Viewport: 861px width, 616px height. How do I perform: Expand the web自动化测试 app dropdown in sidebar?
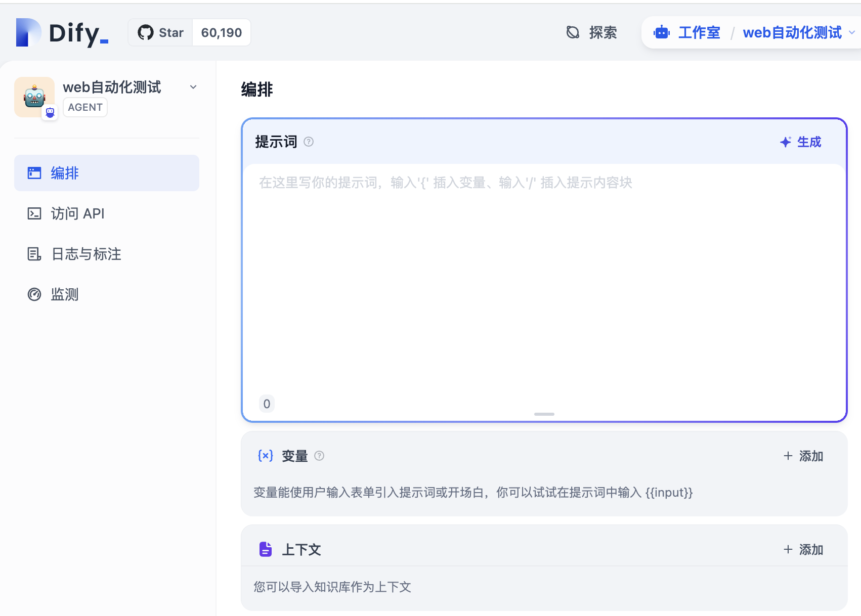(x=193, y=87)
